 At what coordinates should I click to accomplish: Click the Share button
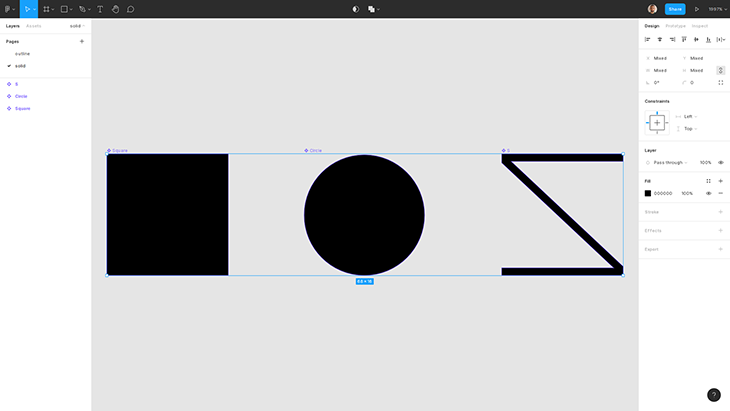[675, 9]
